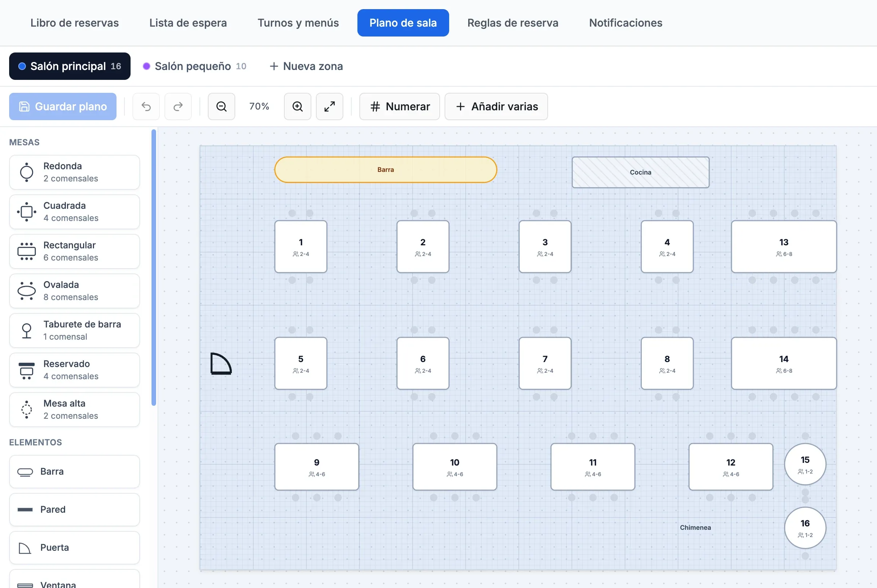Open the Libro de reservas tab
The height and width of the screenshot is (588, 877).
tap(75, 23)
